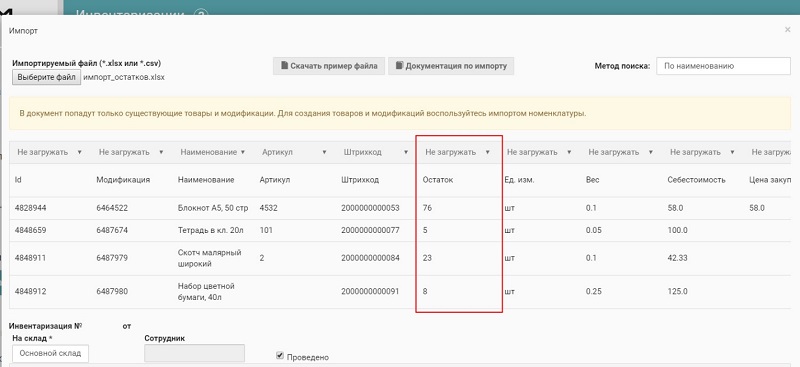800x367 pixels.
Task: Open the Метод поиска dropdown
Action: [x=723, y=66]
